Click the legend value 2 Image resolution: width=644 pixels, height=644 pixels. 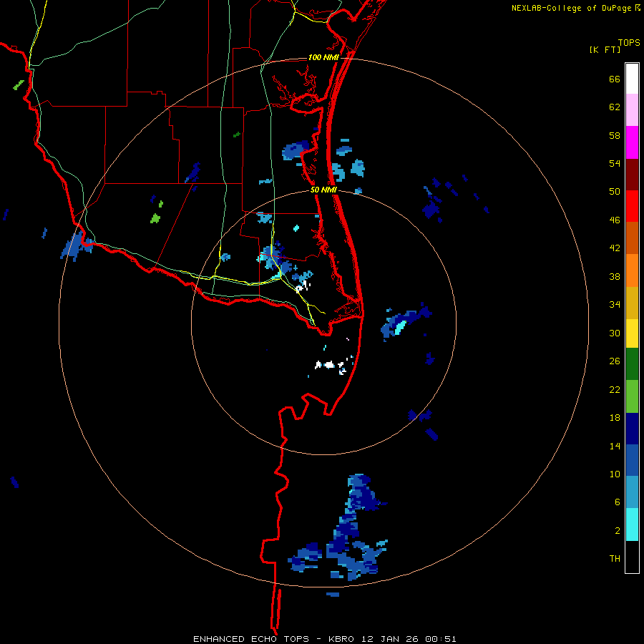click(618, 531)
